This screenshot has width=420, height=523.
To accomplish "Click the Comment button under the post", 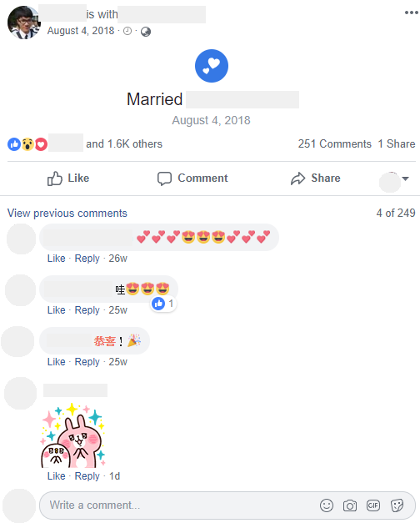I will tap(192, 179).
